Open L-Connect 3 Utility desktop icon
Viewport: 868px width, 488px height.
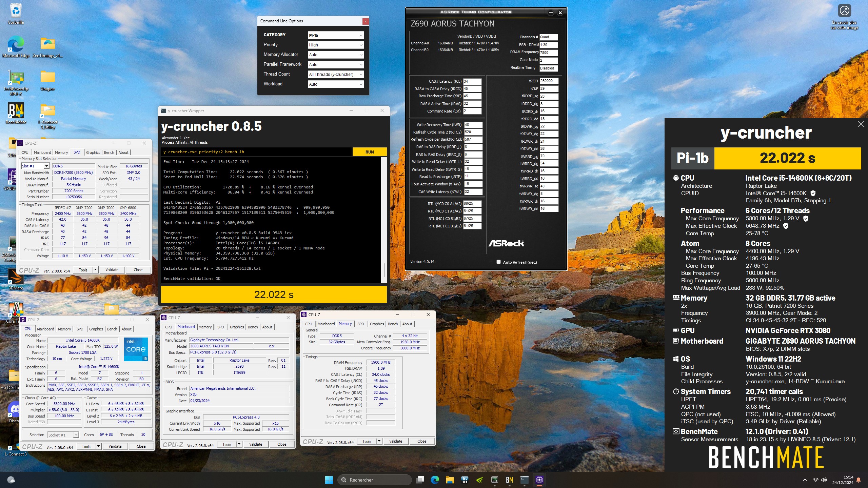point(48,116)
